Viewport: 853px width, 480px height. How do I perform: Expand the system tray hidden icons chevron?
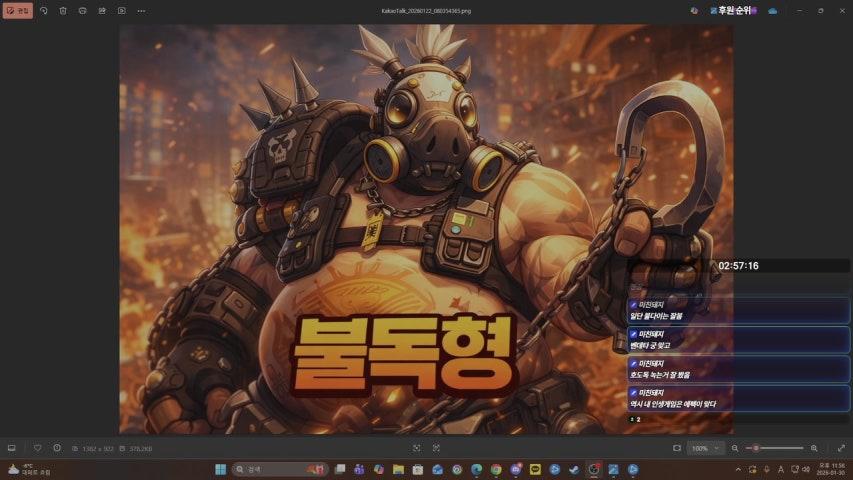coord(738,469)
